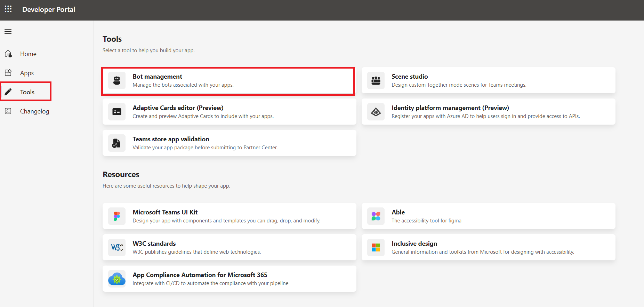Open the Scene studio title link

tap(410, 77)
